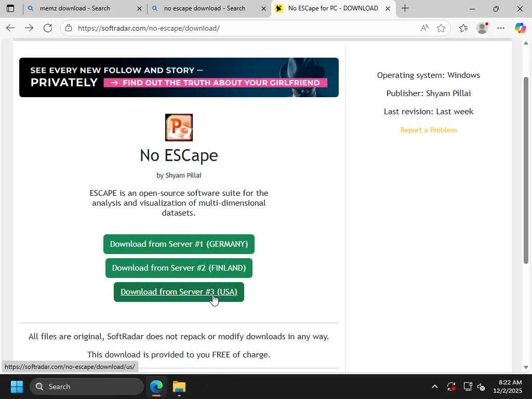Close the No ESCape for PC tab

tap(388, 9)
